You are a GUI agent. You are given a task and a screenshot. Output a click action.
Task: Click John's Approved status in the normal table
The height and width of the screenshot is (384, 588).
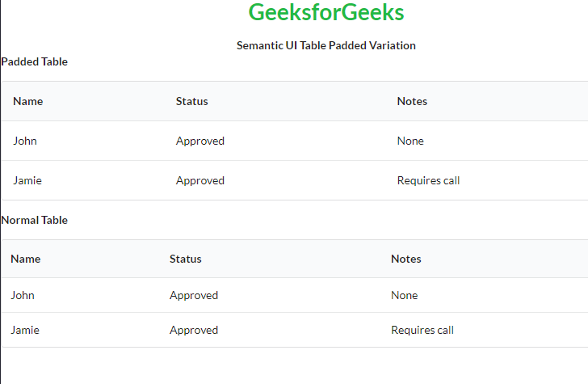click(x=194, y=295)
